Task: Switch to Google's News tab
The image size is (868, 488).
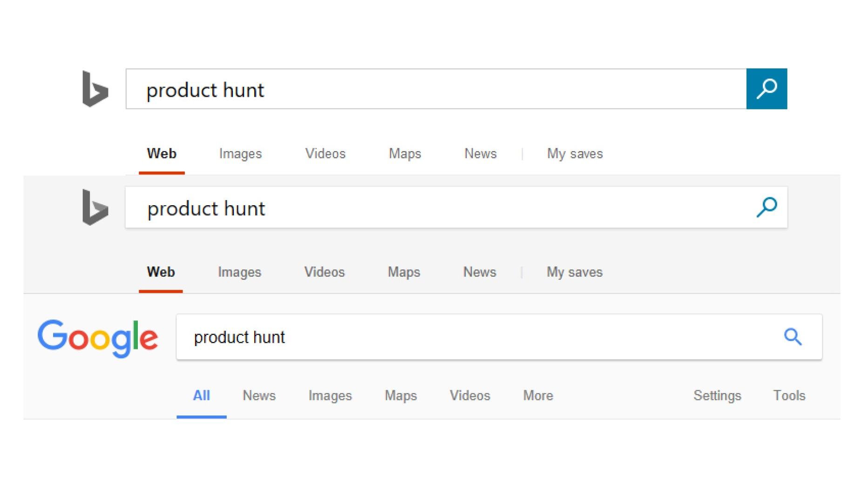Action: pyautogui.click(x=259, y=395)
